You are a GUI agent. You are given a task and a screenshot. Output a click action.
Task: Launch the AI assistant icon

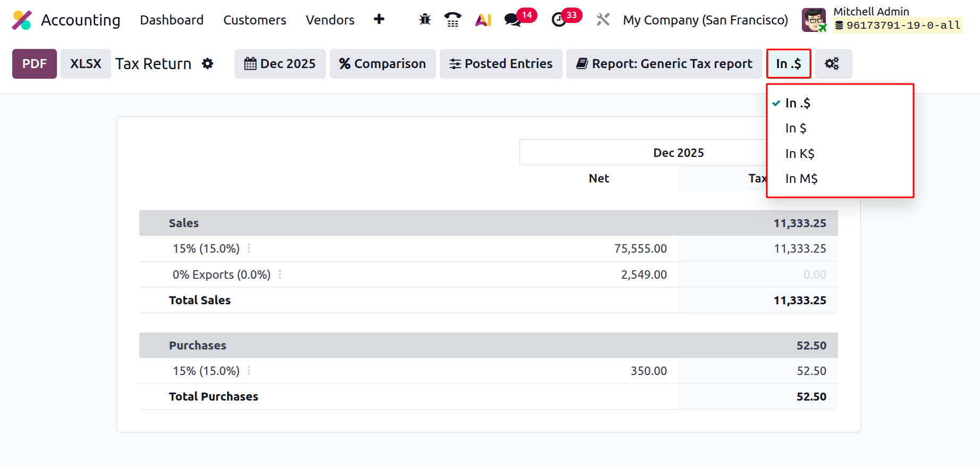(483, 20)
